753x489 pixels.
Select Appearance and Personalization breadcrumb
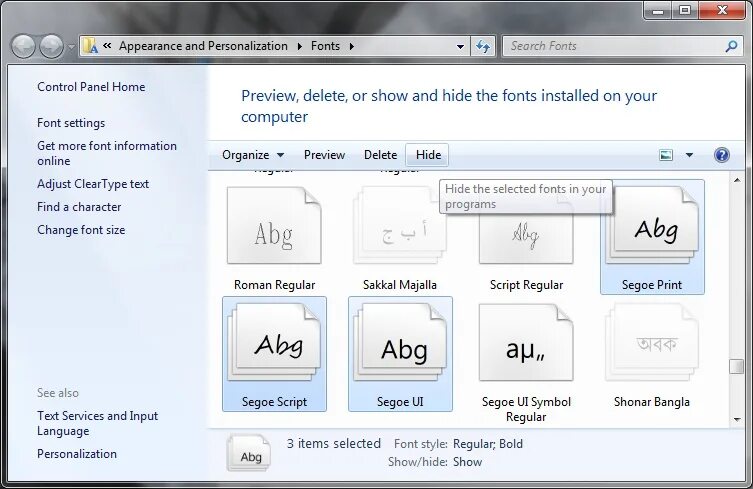point(203,46)
